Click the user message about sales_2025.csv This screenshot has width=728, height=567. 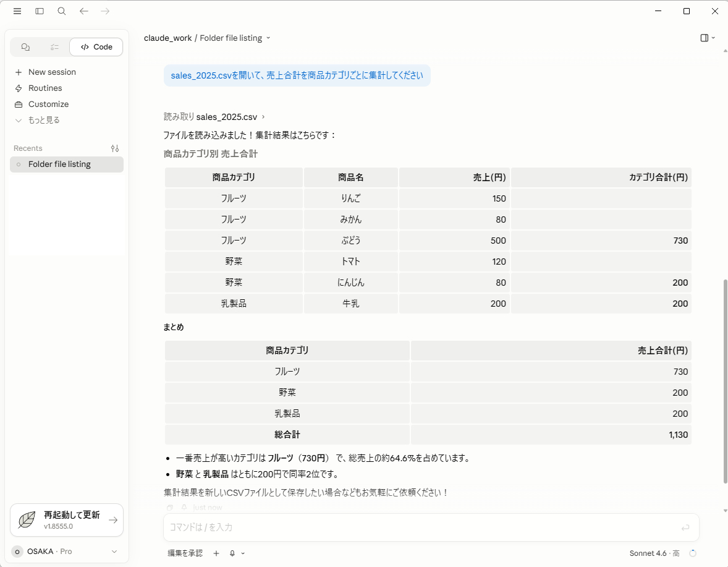[297, 75]
